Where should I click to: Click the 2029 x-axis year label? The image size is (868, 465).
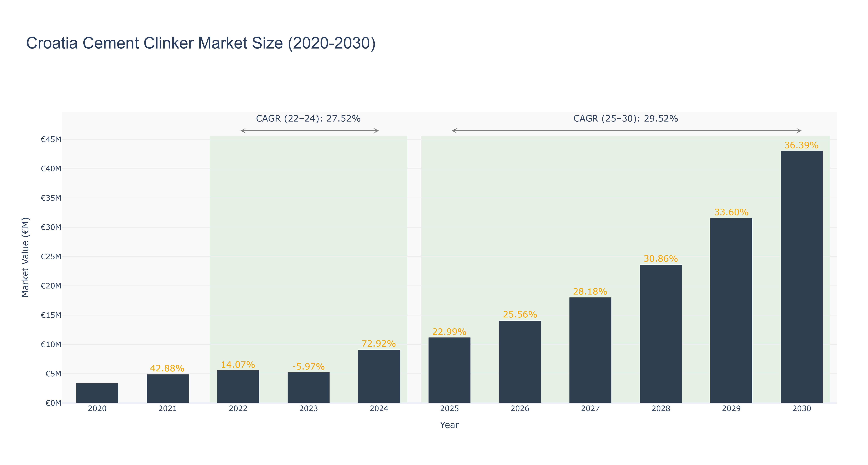pos(731,409)
